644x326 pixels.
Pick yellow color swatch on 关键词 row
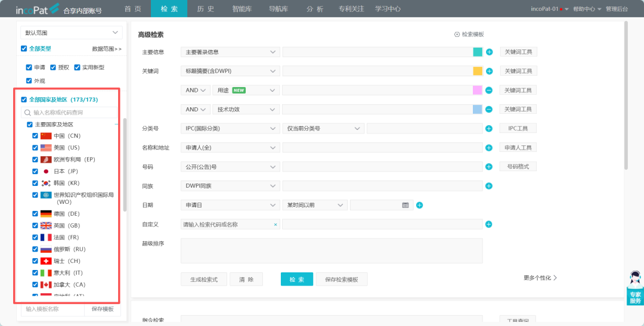477,71
